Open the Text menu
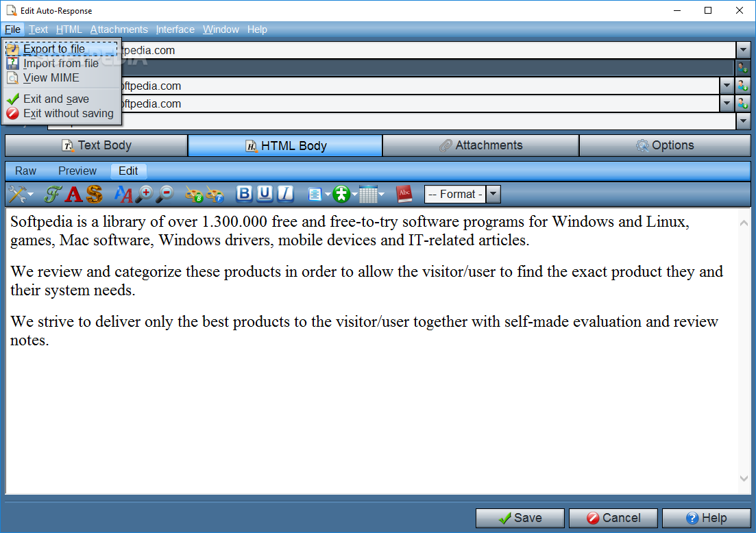The height and width of the screenshot is (533, 756). point(38,29)
